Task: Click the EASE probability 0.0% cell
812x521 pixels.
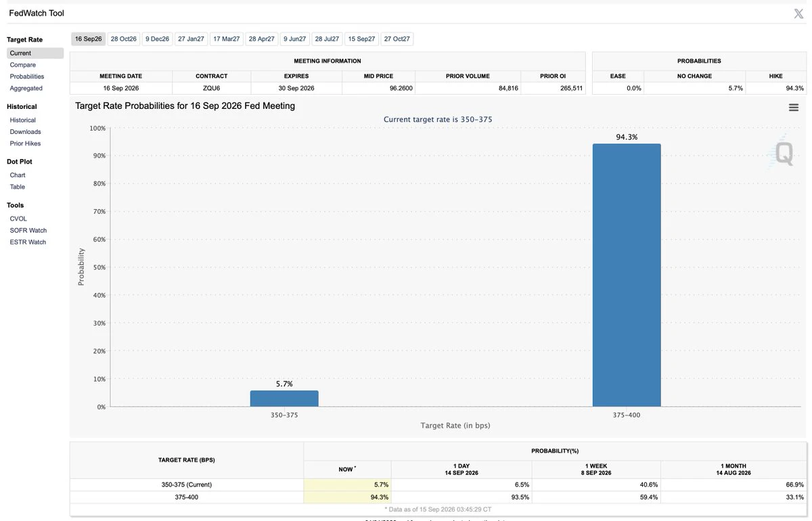Action: point(618,88)
